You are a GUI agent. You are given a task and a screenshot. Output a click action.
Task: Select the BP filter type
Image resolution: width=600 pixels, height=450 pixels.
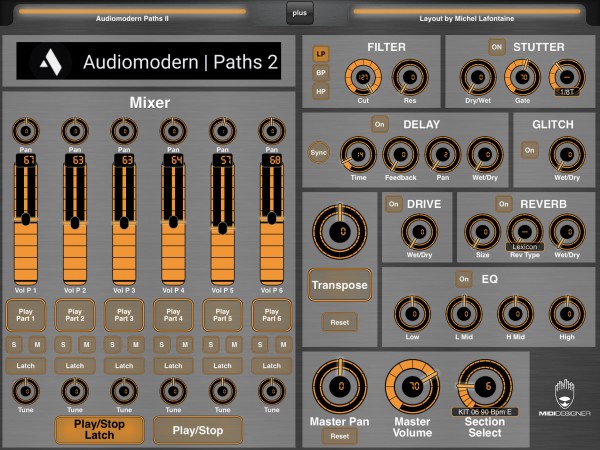pos(321,73)
